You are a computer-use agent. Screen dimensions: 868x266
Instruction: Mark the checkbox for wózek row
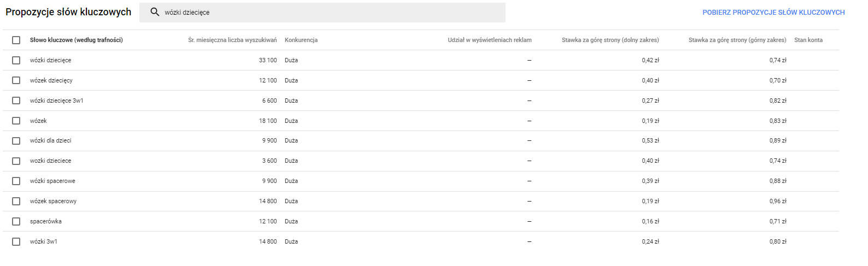click(16, 121)
